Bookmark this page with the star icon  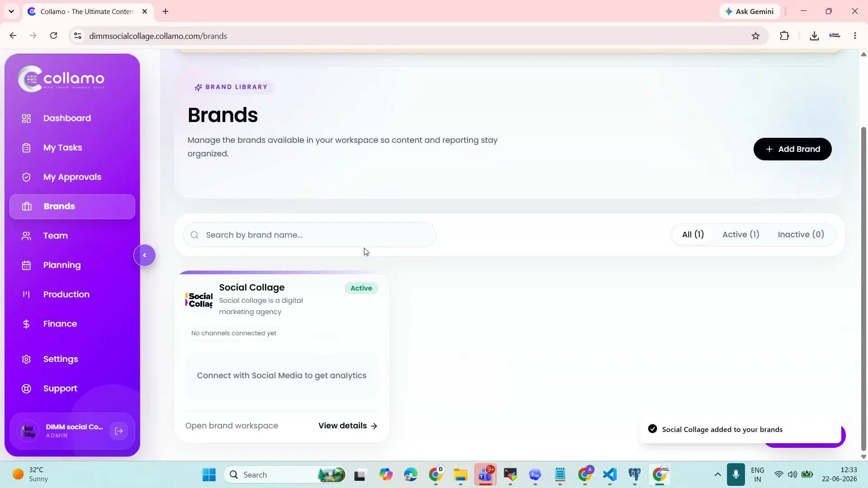click(x=755, y=36)
